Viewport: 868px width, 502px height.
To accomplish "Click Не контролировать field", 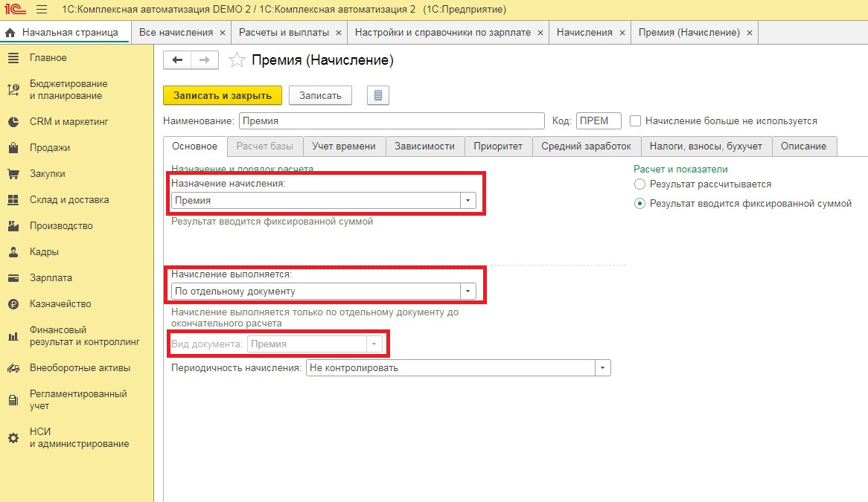I will tap(450, 367).
